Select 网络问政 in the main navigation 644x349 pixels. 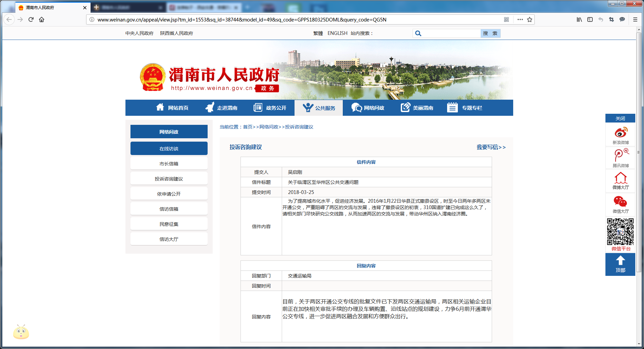click(x=368, y=108)
